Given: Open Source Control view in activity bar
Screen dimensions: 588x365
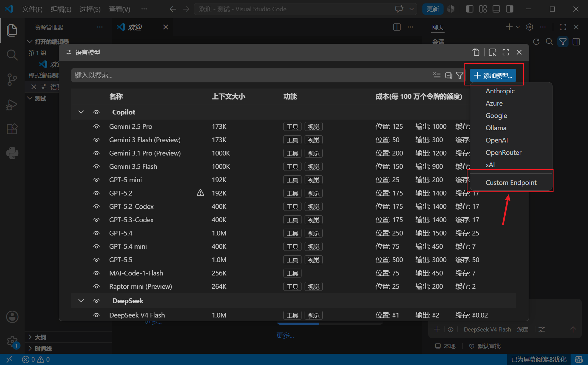Looking at the screenshot, I should [x=12, y=80].
